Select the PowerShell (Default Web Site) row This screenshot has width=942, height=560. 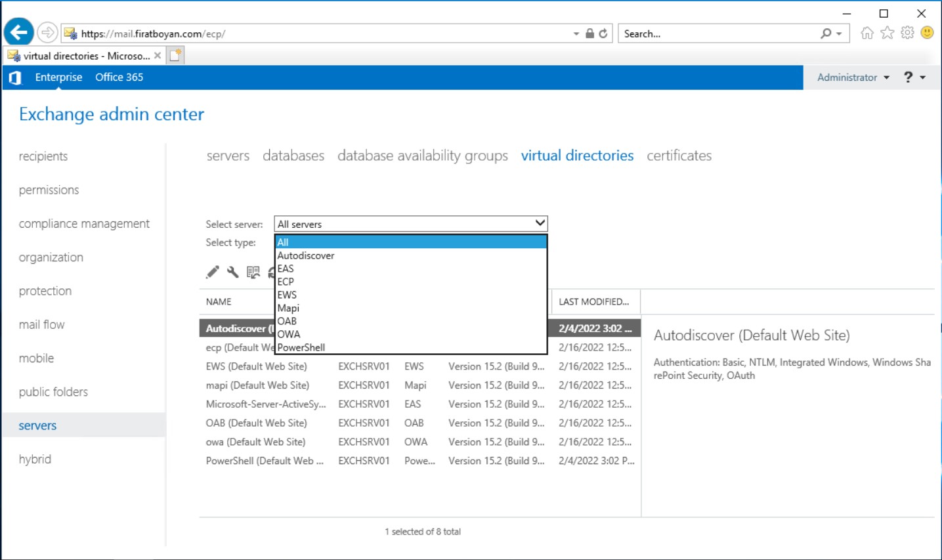[x=420, y=461]
